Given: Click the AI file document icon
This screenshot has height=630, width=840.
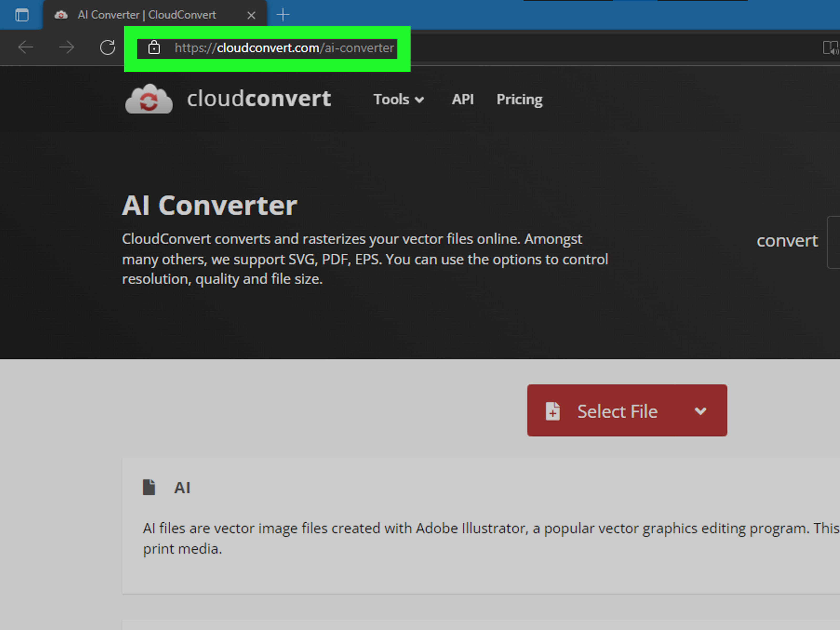Looking at the screenshot, I should click(150, 487).
